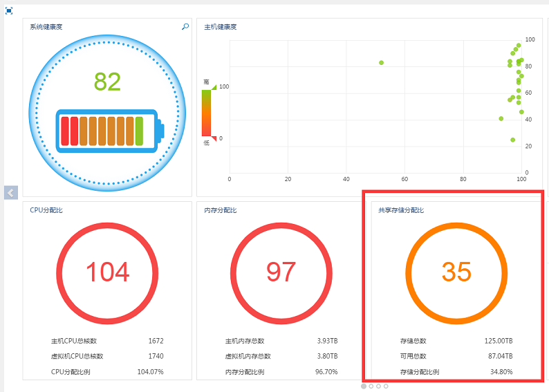Click the shared storage ring showing 35
549x392 pixels.
pos(456,273)
